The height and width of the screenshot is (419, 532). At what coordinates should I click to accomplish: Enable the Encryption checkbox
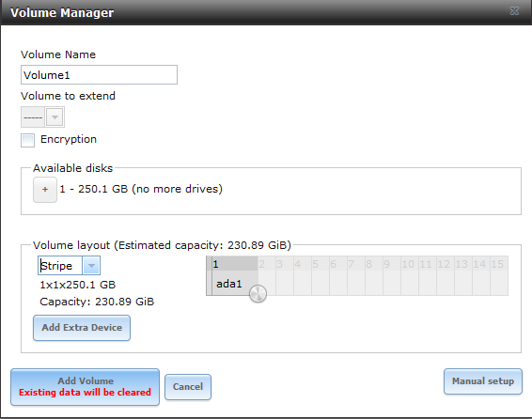pos(27,140)
